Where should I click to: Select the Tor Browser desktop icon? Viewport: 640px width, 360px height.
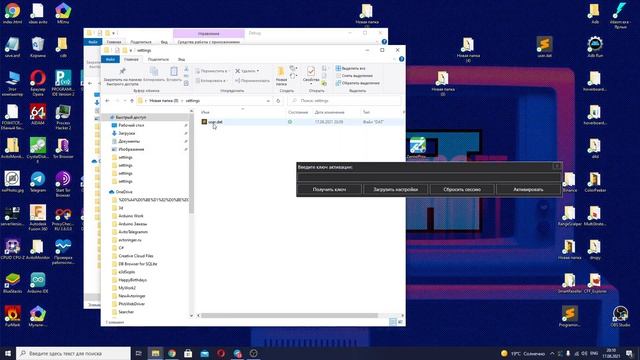click(63, 148)
